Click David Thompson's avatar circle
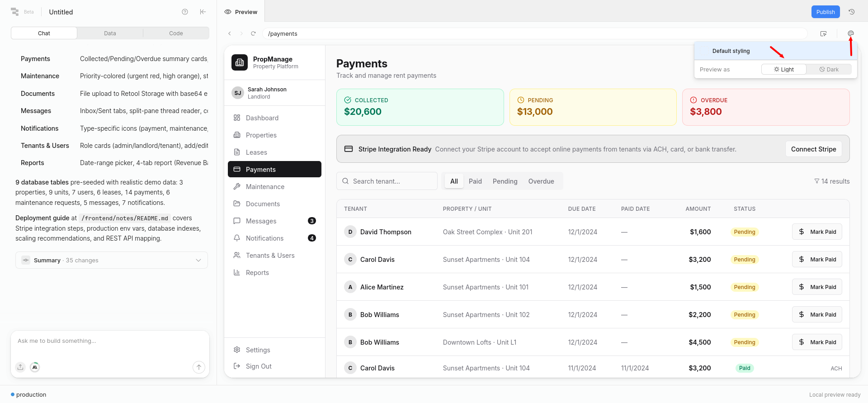868x403 pixels. [x=350, y=232]
